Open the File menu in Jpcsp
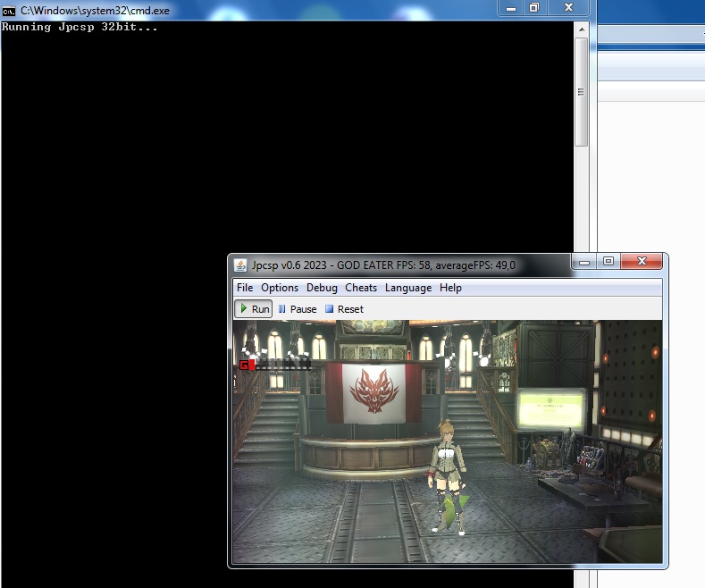 tap(245, 288)
